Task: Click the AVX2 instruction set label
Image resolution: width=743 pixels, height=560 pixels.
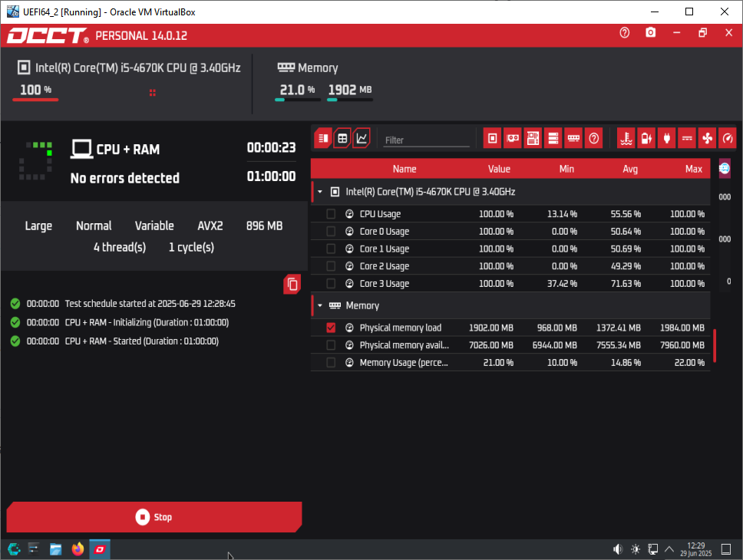Action: pyautogui.click(x=210, y=226)
